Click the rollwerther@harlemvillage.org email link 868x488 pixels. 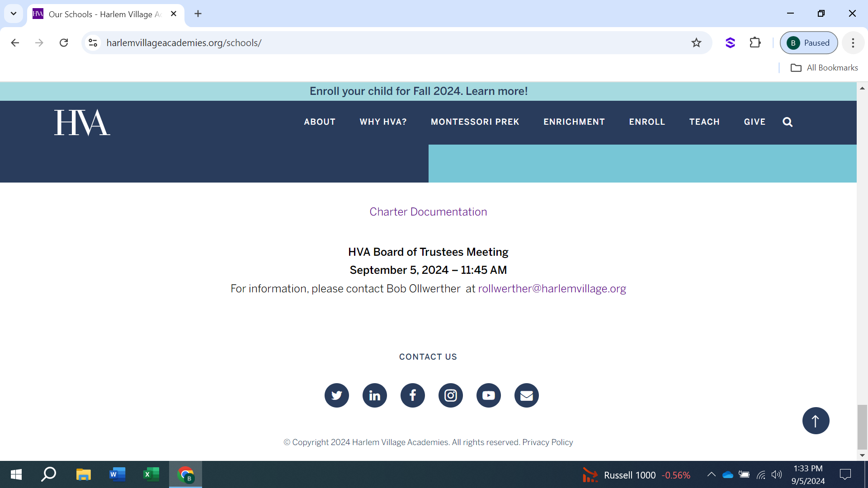coord(552,289)
